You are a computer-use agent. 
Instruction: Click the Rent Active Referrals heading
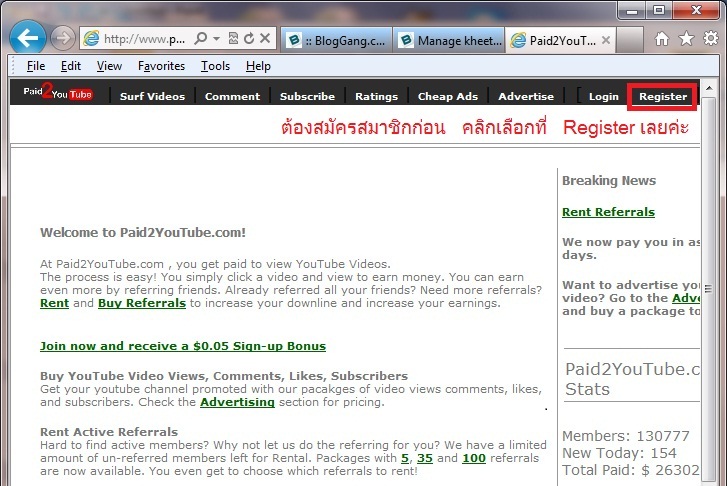[x=109, y=432]
